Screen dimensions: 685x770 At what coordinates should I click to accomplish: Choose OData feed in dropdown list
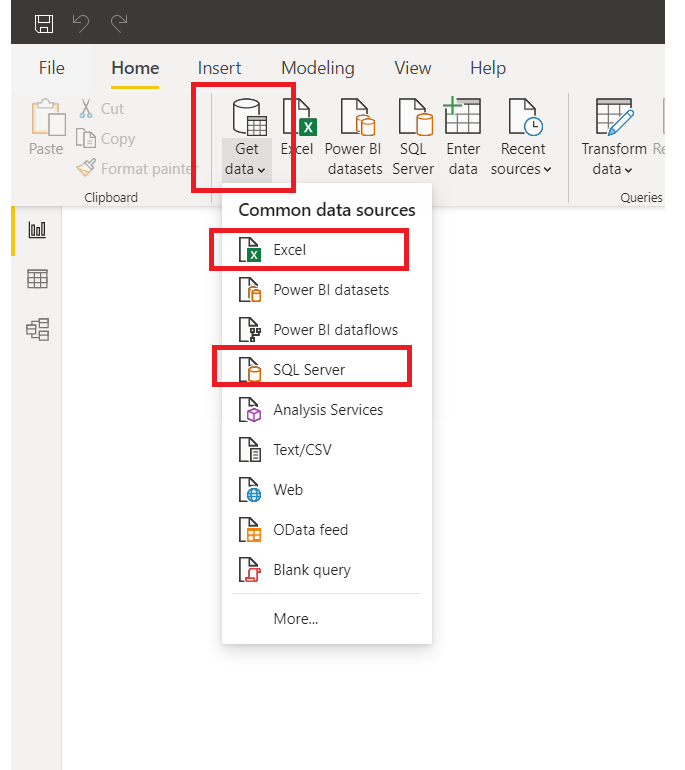(327, 529)
